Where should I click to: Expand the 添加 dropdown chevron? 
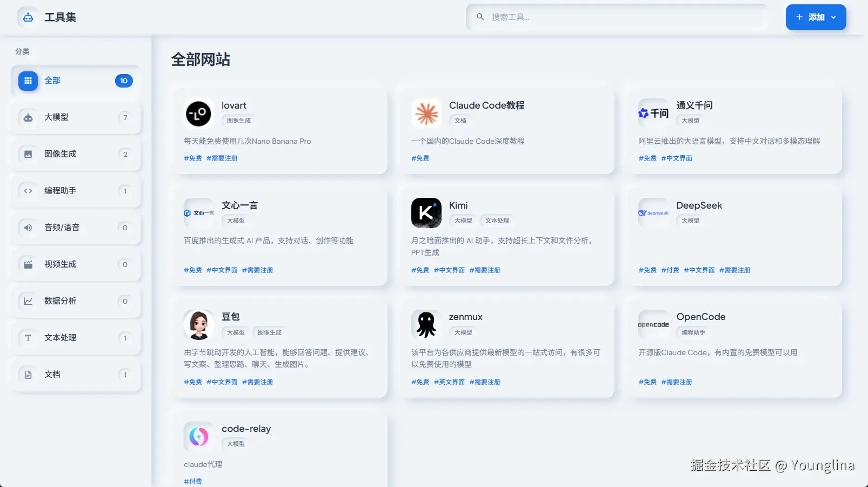(833, 17)
